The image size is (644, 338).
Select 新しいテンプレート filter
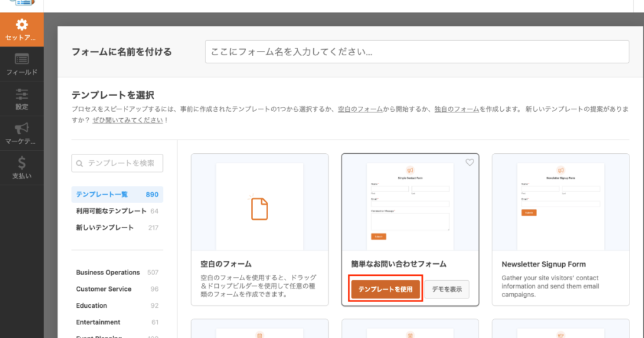point(104,227)
